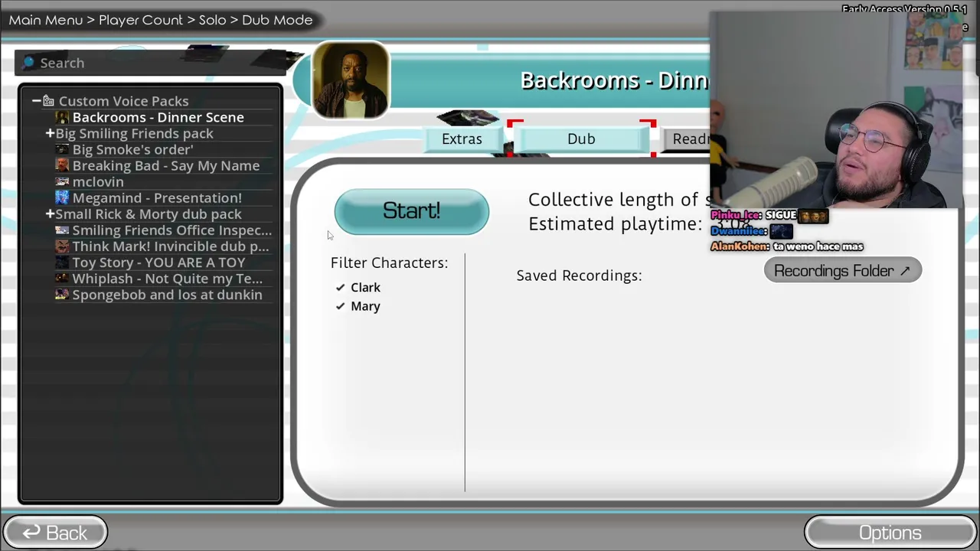This screenshot has width=980, height=551.
Task: Click the Custom Voice Packs label
Action: click(123, 101)
